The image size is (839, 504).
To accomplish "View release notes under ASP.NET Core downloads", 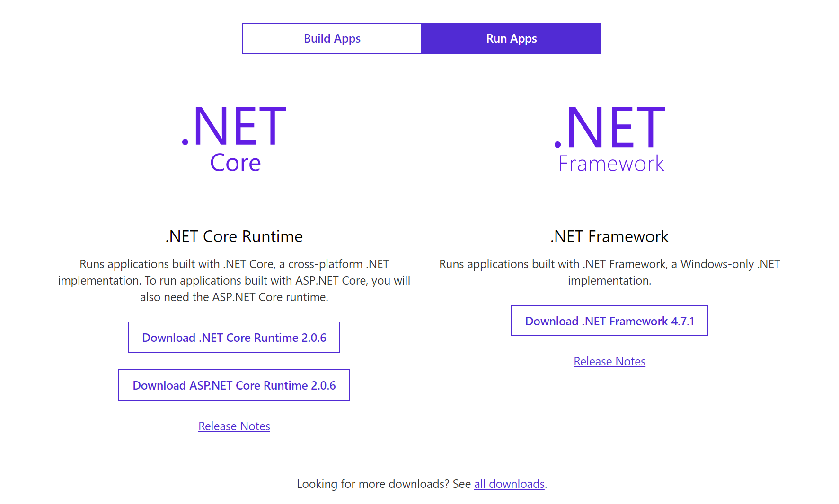I will point(234,426).
